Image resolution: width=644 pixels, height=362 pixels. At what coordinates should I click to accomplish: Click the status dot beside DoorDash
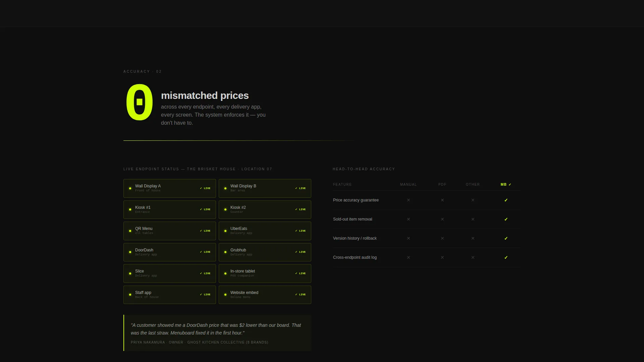click(x=130, y=252)
